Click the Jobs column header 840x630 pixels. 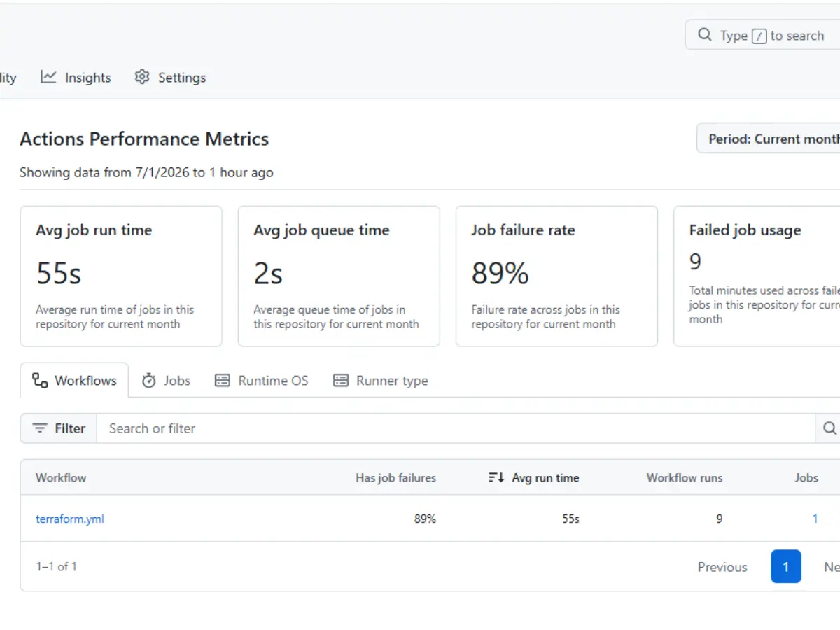pos(806,477)
